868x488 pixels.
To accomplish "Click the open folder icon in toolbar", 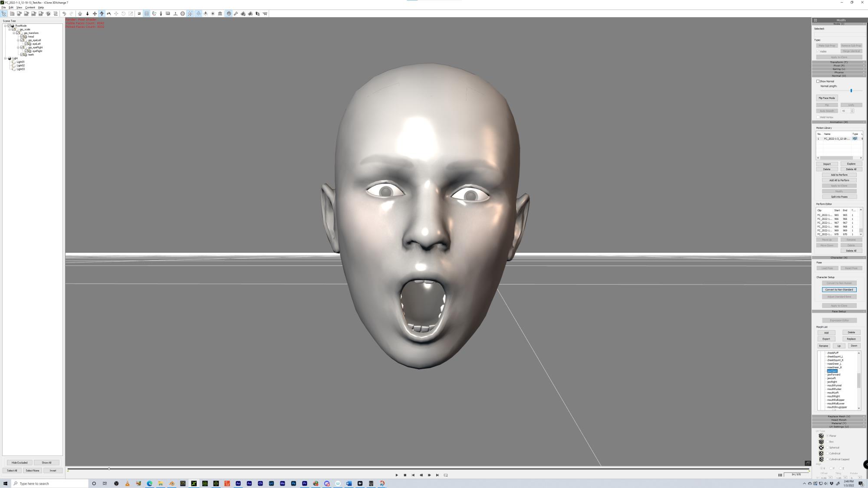I will (x=12, y=13).
